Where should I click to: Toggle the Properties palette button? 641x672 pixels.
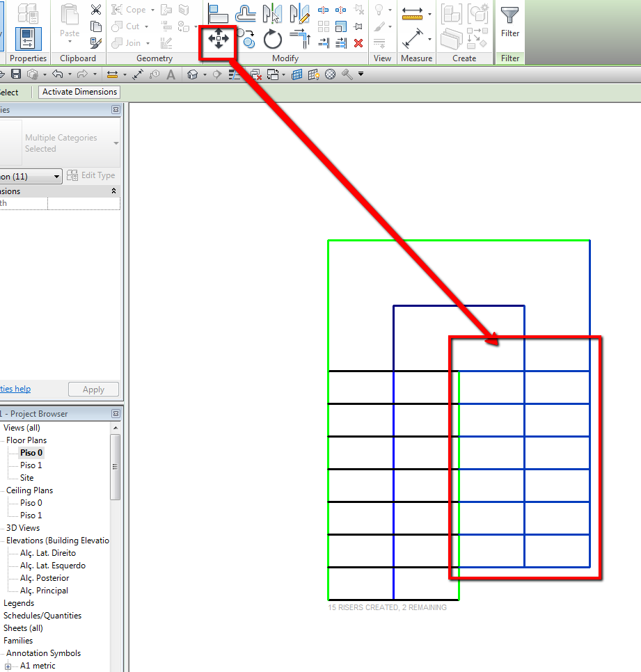click(28, 38)
